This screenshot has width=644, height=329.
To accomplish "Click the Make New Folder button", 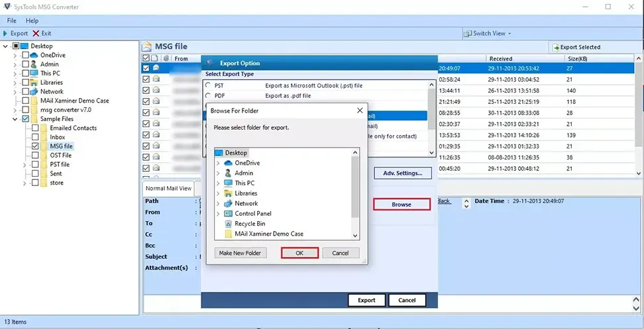I will [x=240, y=253].
